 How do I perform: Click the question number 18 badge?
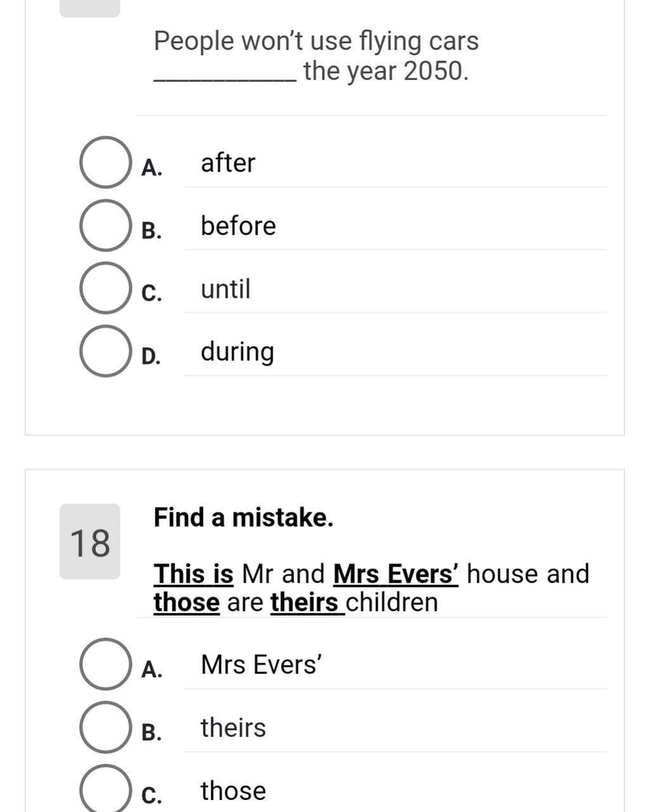(90, 543)
